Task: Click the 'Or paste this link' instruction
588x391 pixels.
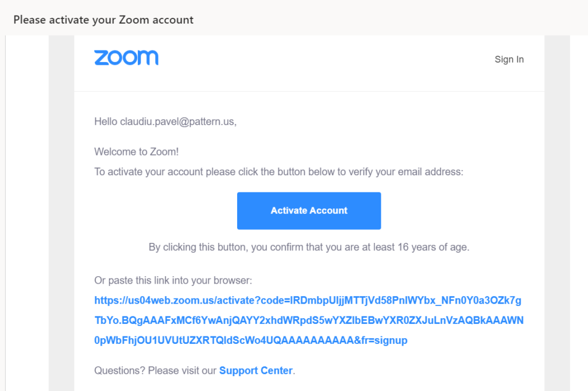Action: [x=173, y=280]
